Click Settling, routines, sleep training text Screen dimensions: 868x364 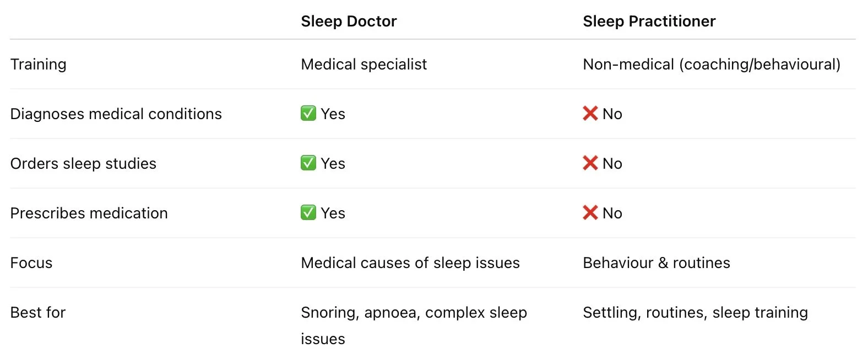[695, 313]
